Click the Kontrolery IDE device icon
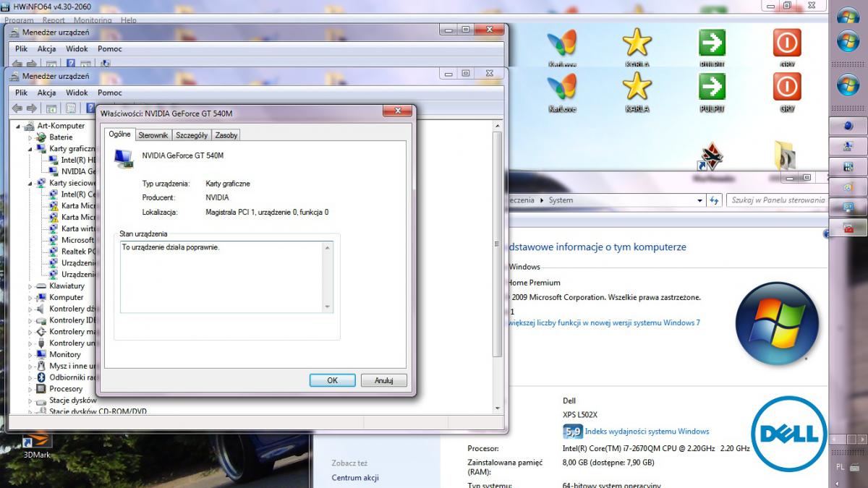Image resolution: width=868 pixels, height=488 pixels. 41,320
